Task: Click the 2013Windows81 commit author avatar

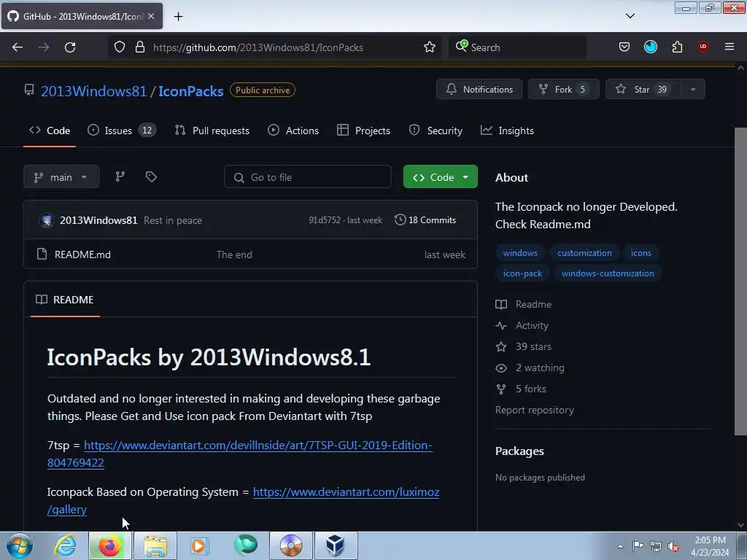Action: click(47, 220)
